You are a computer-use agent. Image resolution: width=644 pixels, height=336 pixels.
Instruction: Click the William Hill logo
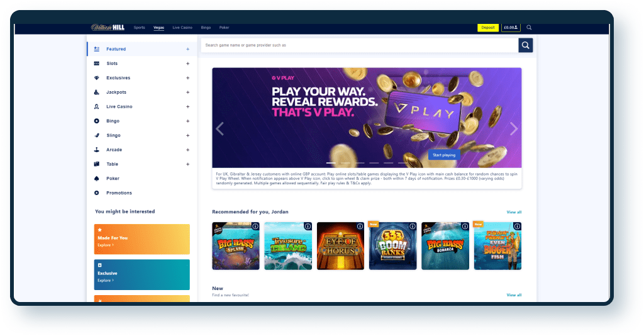[x=108, y=28]
